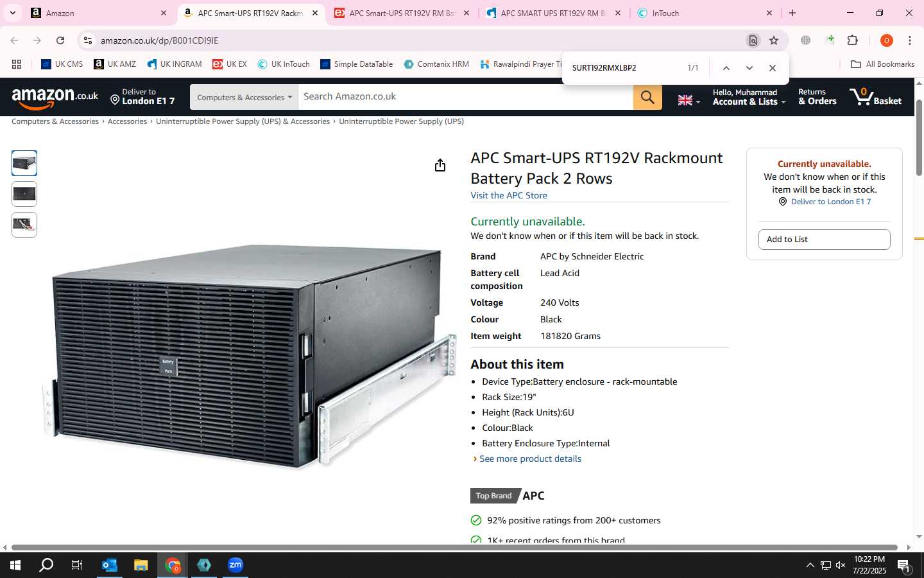View site information icon in address bar
Screen dimensions: 924x578
[x=88, y=40]
